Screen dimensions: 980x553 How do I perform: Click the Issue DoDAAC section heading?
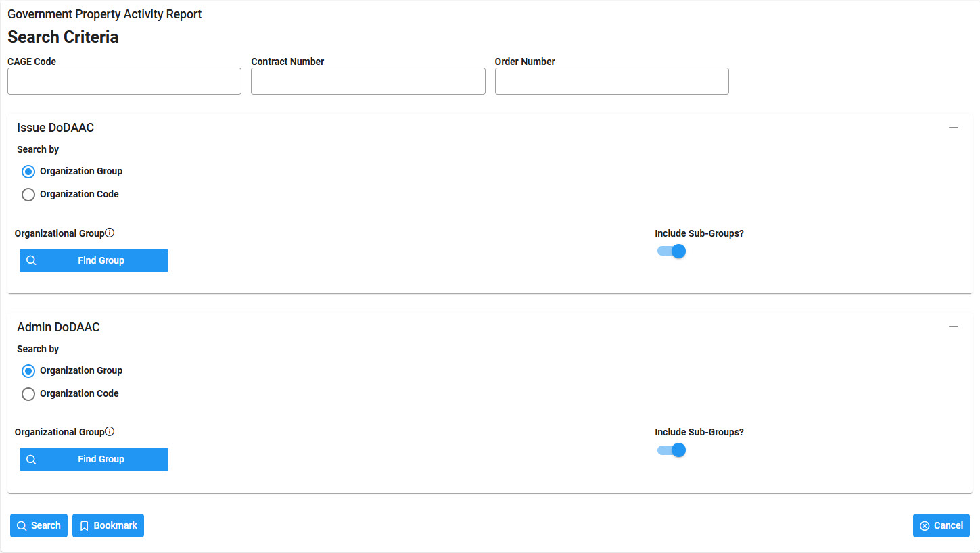point(55,128)
